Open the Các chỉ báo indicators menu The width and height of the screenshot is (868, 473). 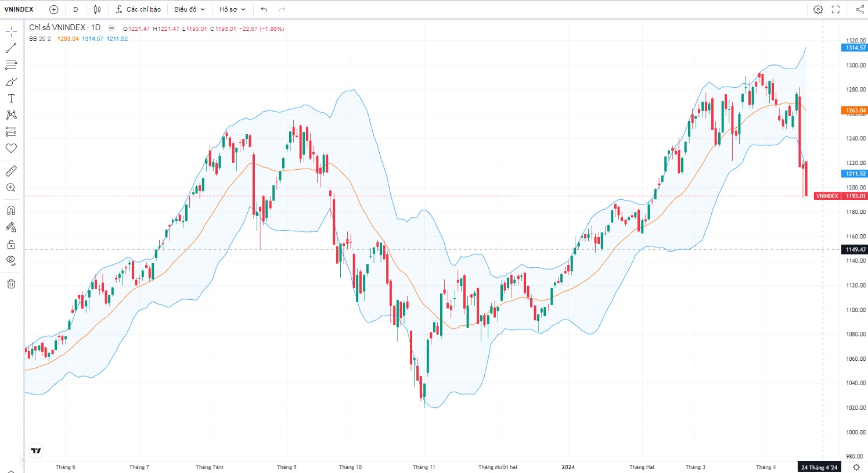pos(138,9)
